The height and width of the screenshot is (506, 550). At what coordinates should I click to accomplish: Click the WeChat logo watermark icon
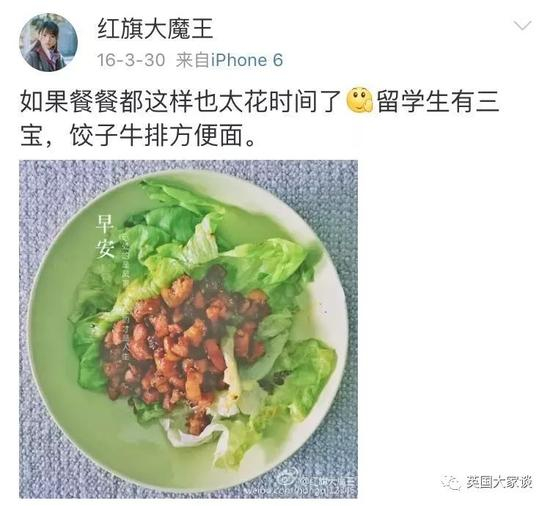[452, 483]
